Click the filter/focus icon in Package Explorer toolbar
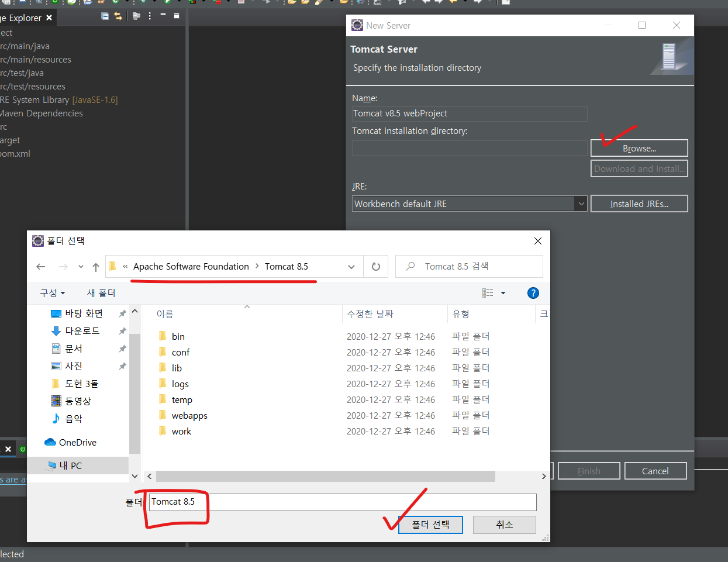This screenshot has height=562, width=728. pyautogui.click(x=136, y=16)
